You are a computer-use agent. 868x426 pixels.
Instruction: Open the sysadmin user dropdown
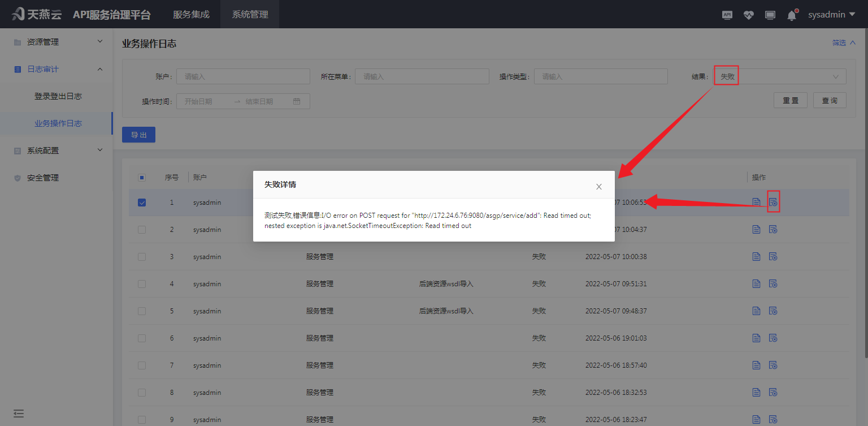(x=831, y=14)
